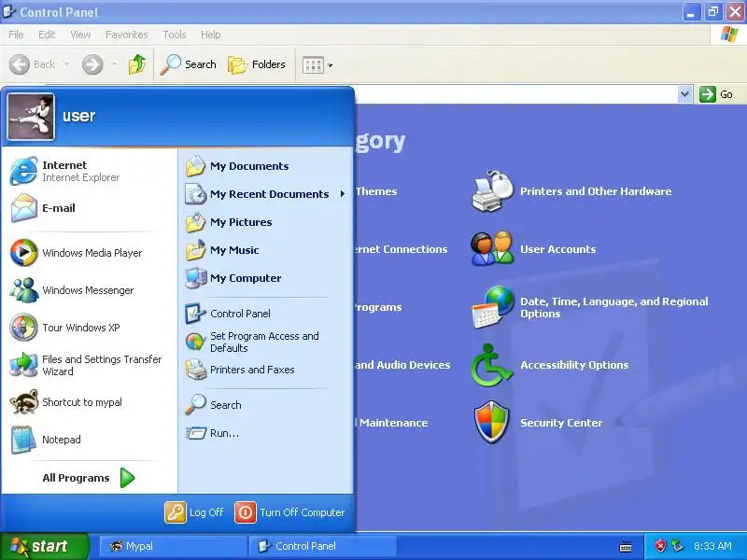Image resolution: width=747 pixels, height=560 pixels.
Task: Click the Control Panel title bar icon
Action: tap(9, 11)
